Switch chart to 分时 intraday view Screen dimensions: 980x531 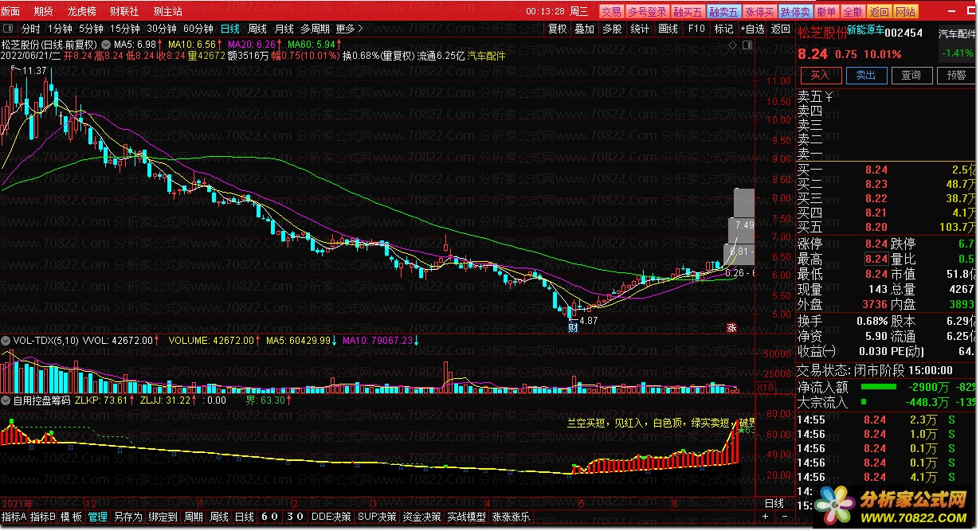[30, 29]
